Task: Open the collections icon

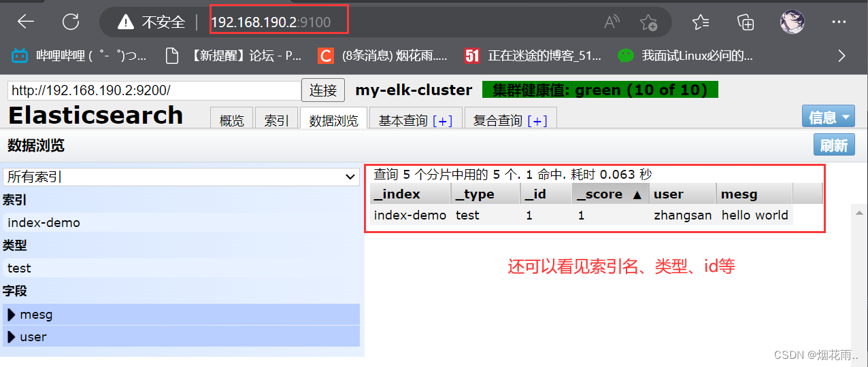Action: 746,22
